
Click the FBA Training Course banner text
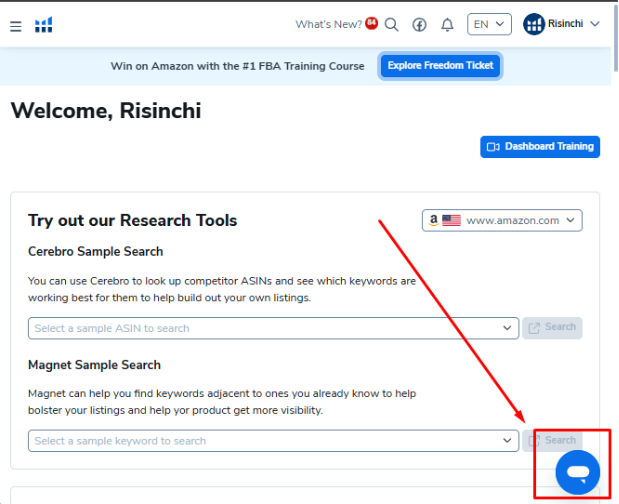click(237, 67)
